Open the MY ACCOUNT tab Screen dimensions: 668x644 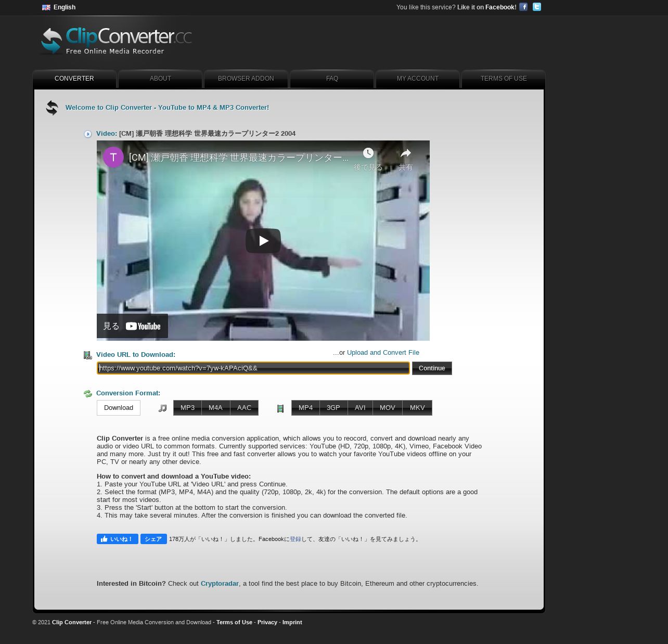(418, 79)
